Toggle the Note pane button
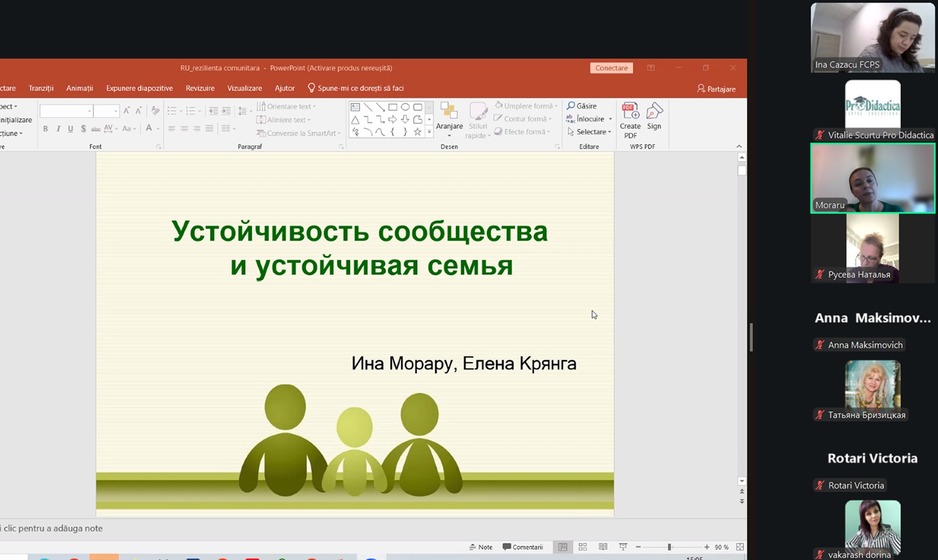 pos(481,547)
